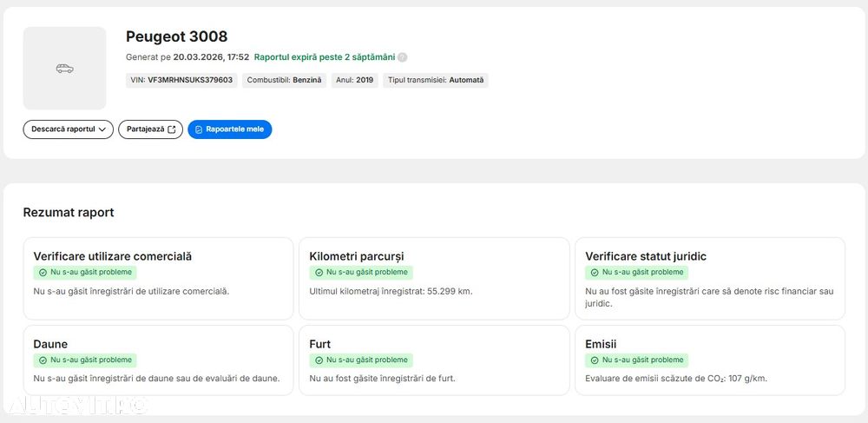Click the share arrow icon in Partajează
The width and height of the screenshot is (868, 423).
click(x=172, y=129)
